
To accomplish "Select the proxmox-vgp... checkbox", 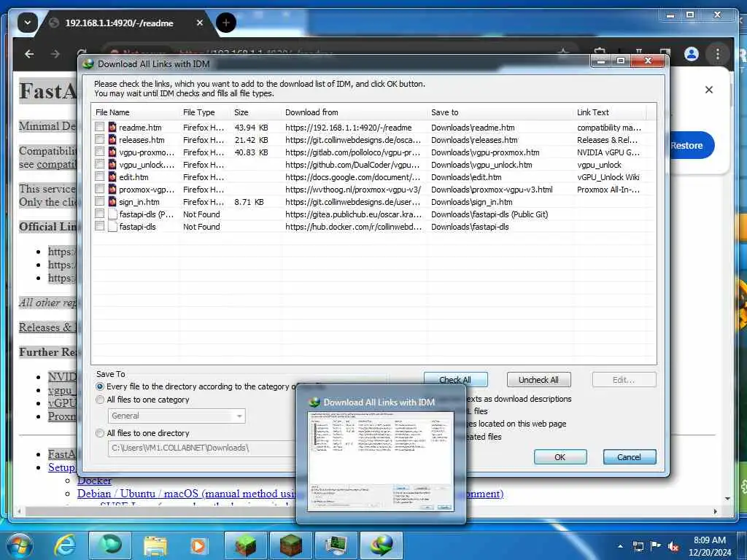I will tap(99, 189).
